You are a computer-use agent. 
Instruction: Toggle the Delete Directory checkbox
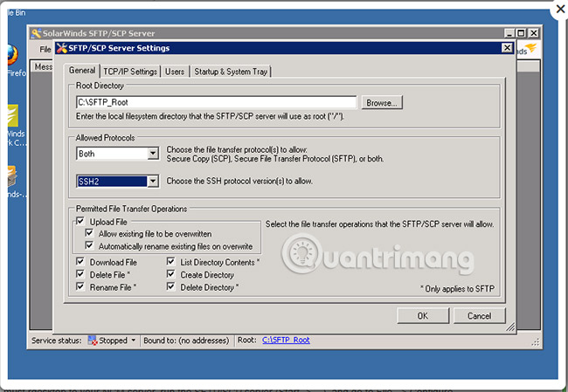coord(170,286)
